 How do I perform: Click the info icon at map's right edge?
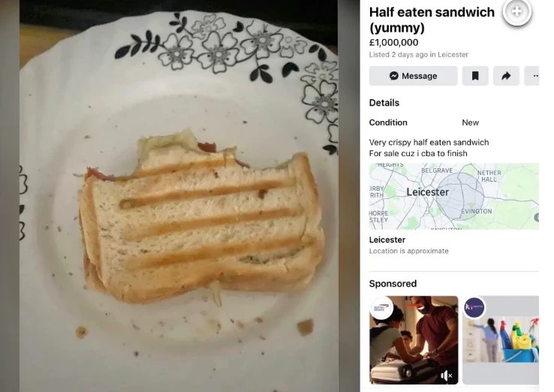click(x=537, y=217)
